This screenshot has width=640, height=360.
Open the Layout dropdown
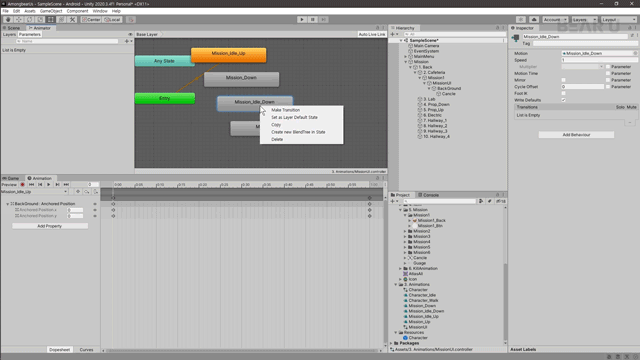tap(618, 20)
